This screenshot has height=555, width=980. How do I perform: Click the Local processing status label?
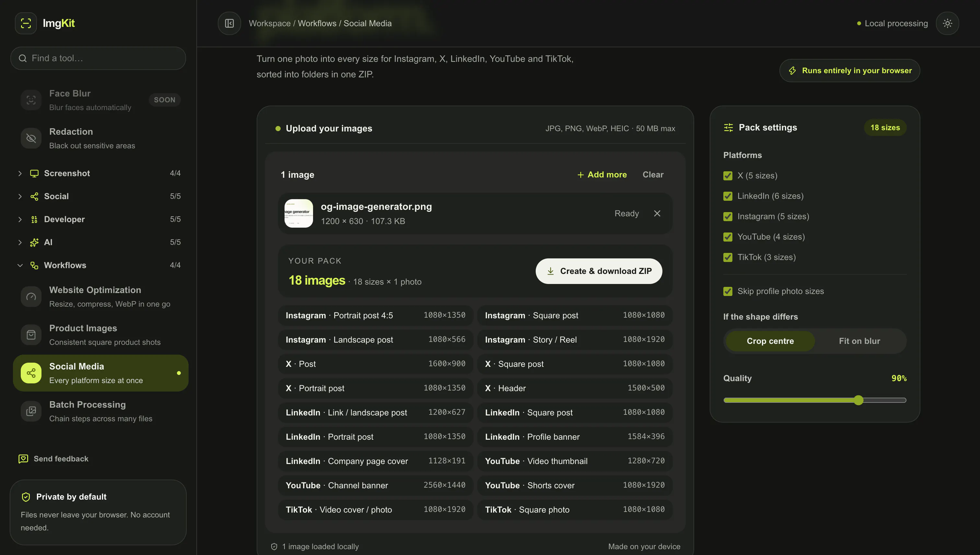tap(896, 23)
